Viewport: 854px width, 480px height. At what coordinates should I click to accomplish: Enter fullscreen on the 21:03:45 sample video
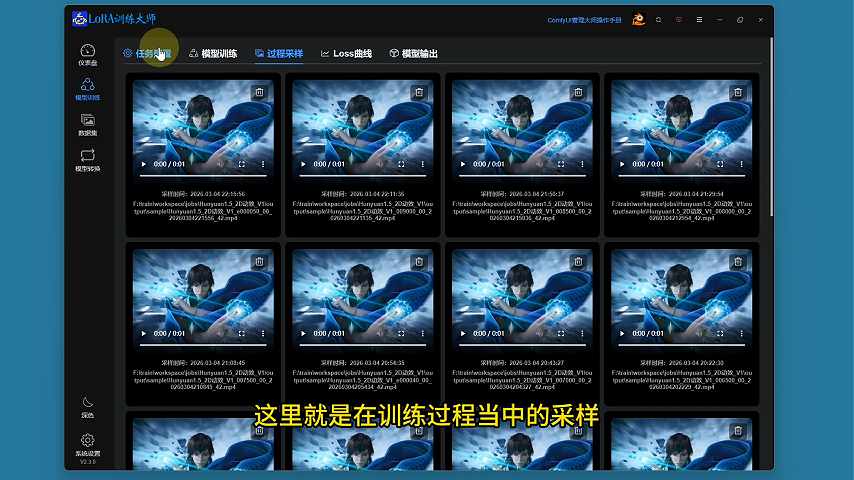241,333
